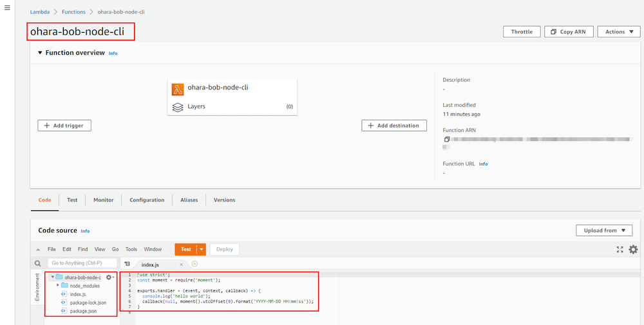Open the Test button dropdown arrow
The height and width of the screenshot is (325, 644).
tap(202, 249)
